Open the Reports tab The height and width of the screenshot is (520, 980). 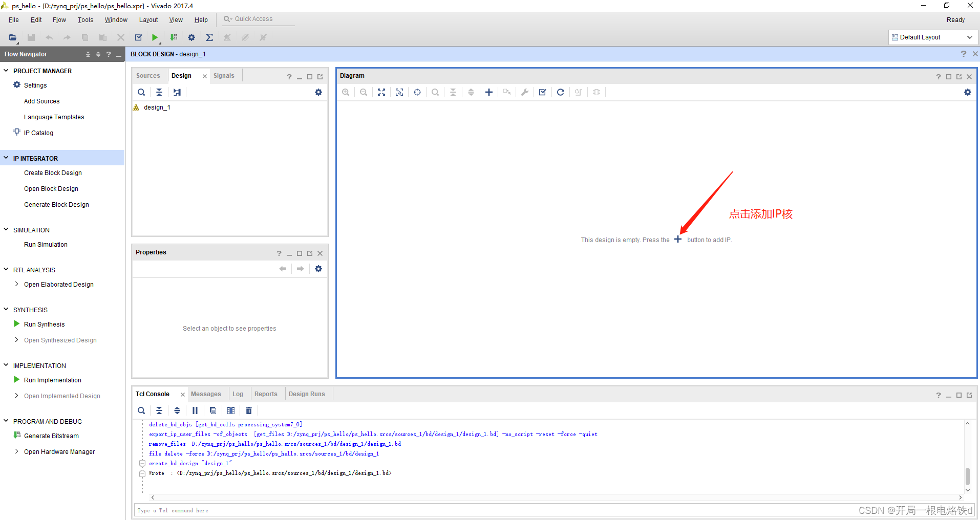click(266, 394)
